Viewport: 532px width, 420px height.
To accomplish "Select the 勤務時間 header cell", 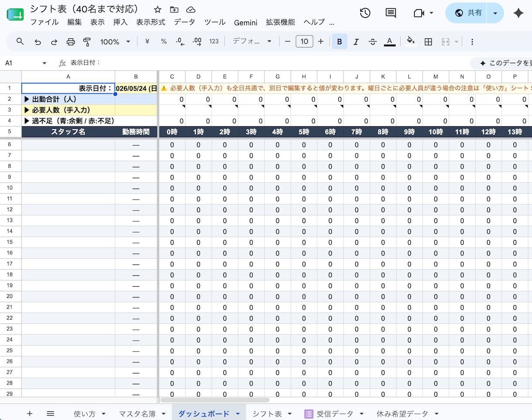I will pyautogui.click(x=136, y=132).
